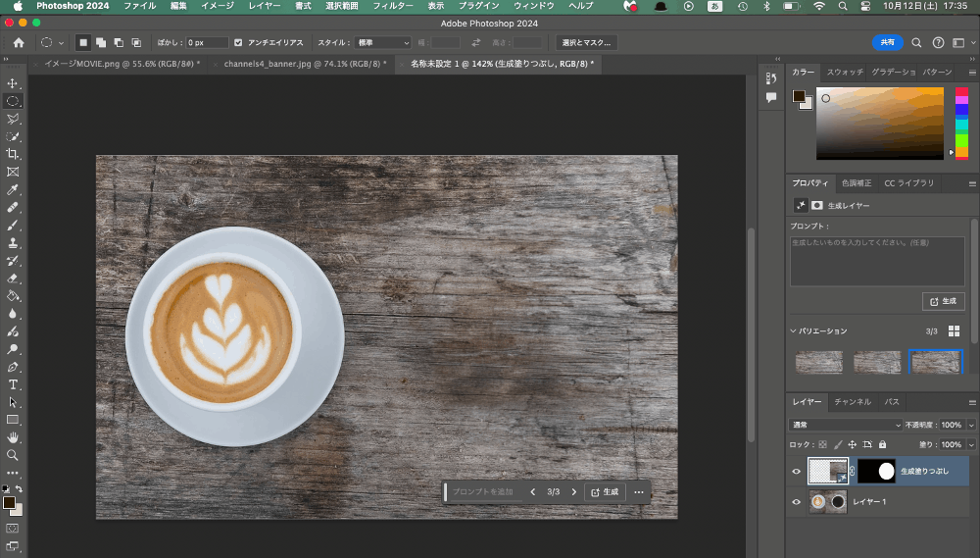Toggle the アンチエイリアス checkbox
980x558 pixels.
point(239,43)
